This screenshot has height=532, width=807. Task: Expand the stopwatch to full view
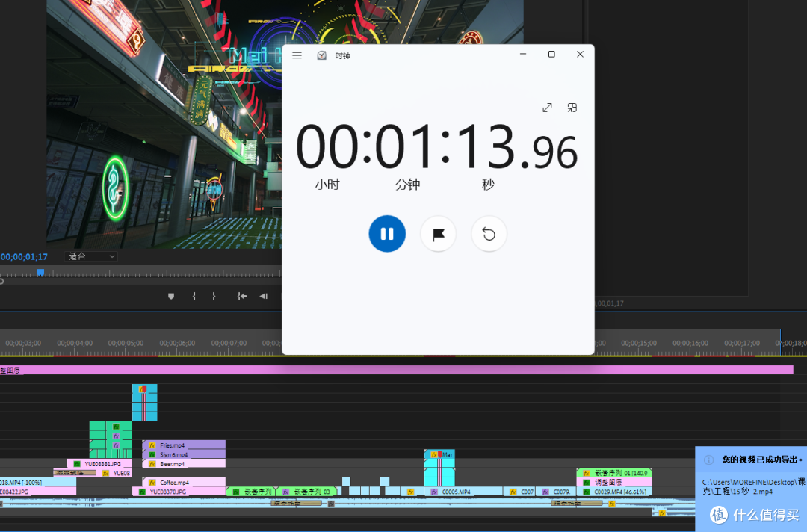point(547,108)
